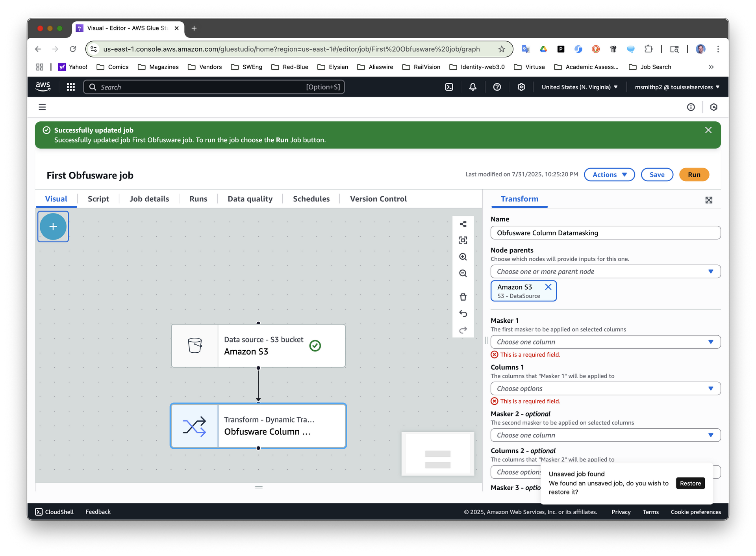Select the Obfusware Column transform node
This screenshot has width=756, height=556.
258,426
